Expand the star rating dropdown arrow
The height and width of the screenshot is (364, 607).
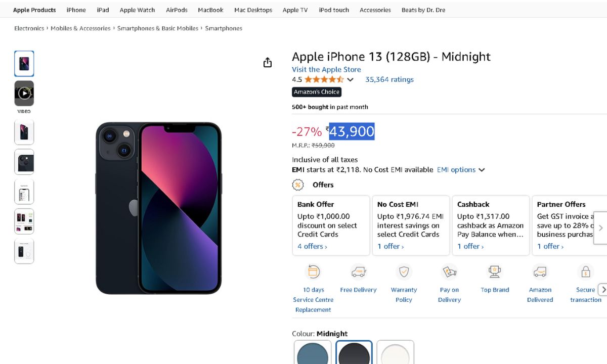350,80
